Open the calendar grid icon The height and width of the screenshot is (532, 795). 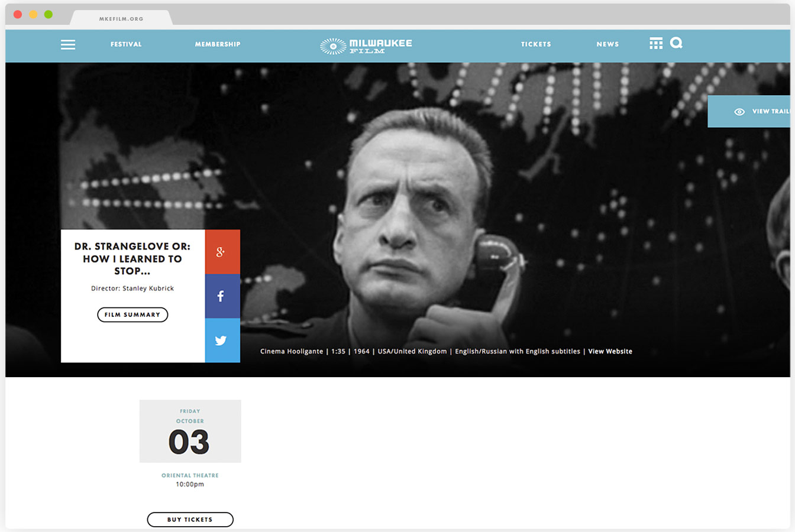[656, 43]
